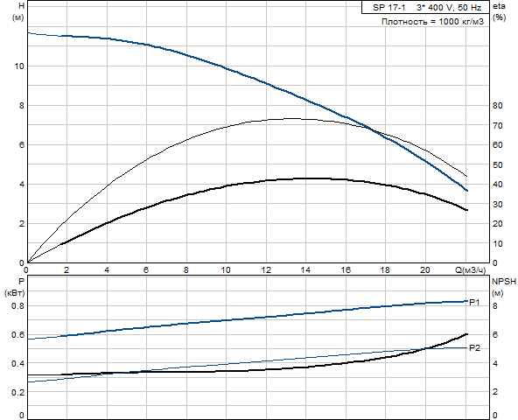
Task: Click the 10 tick on the H axis
Action: 19,66
